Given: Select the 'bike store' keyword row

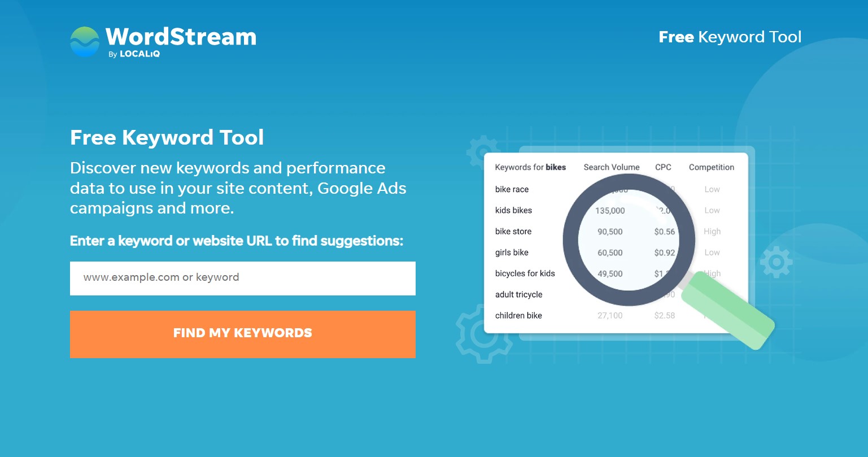Looking at the screenshot, I should [616, 232].
